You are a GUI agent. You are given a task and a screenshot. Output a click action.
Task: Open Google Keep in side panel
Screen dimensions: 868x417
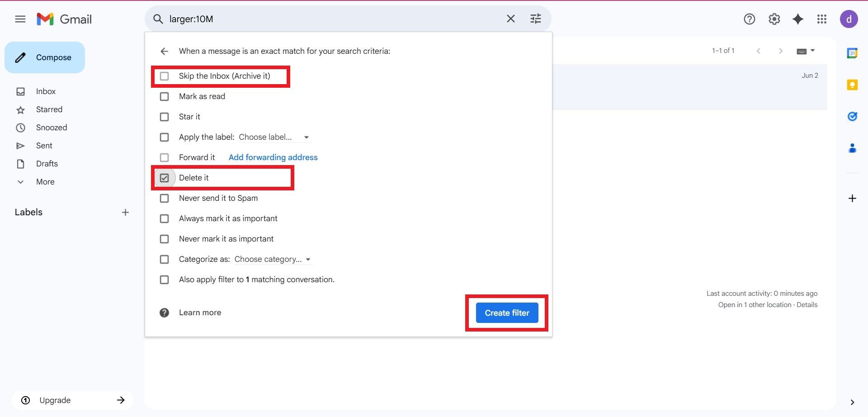pyautogui.click(x=852, y=85)
